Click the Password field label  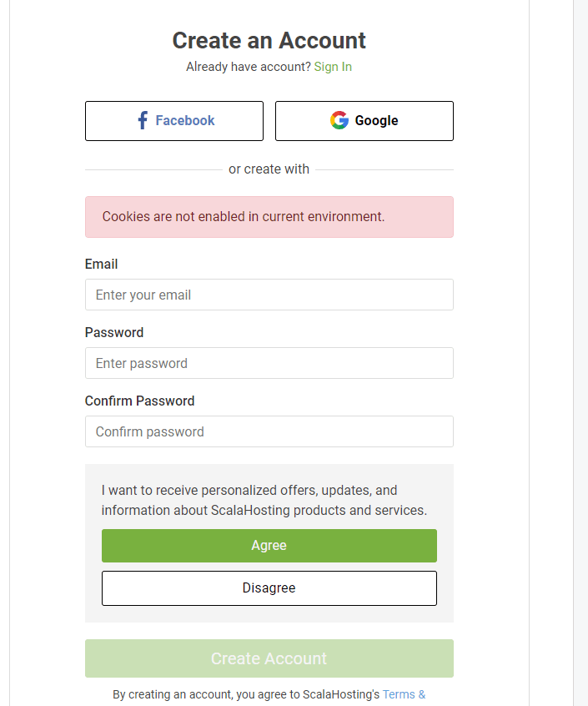[x=114, y=332]
